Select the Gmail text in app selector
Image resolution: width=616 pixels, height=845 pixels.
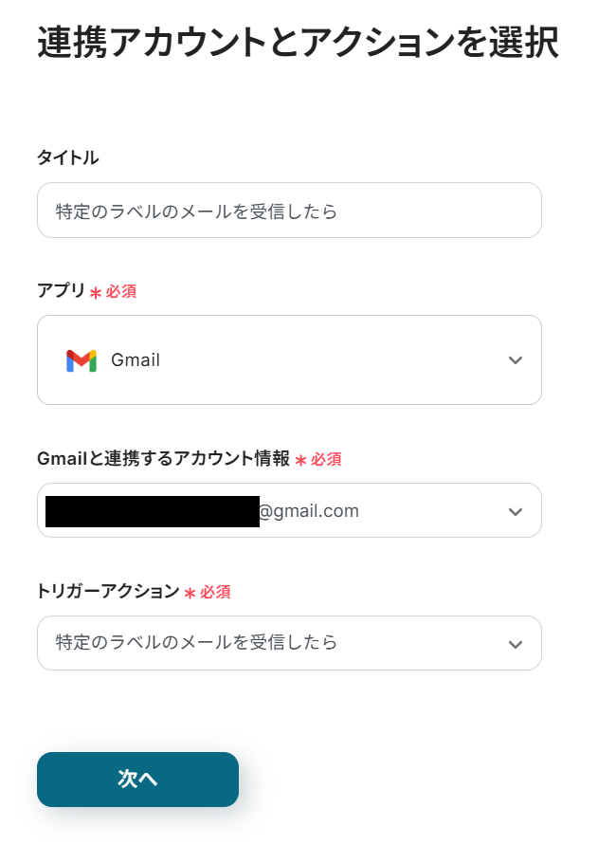136,360
